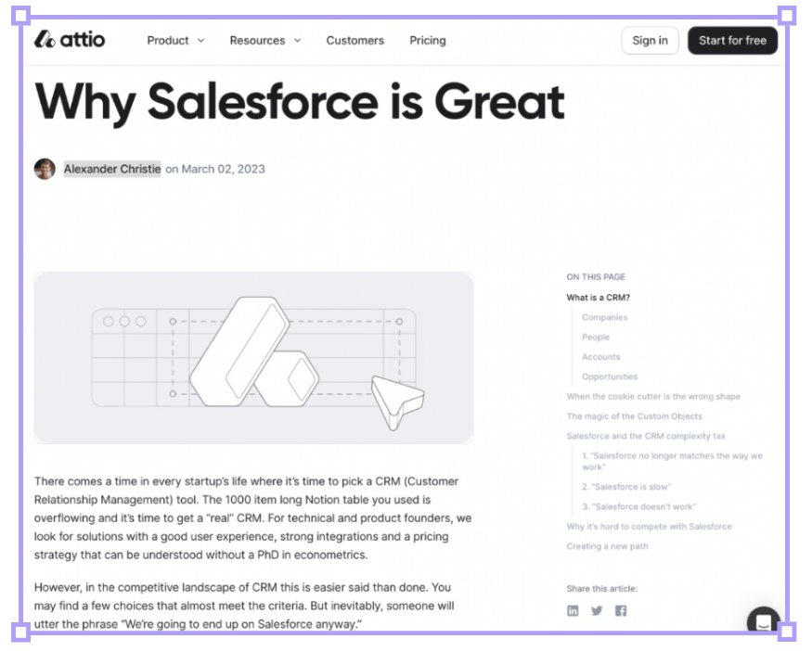Jump to Accounts section
The height and width of the screenshot is (651, 812).
point(600,356)
